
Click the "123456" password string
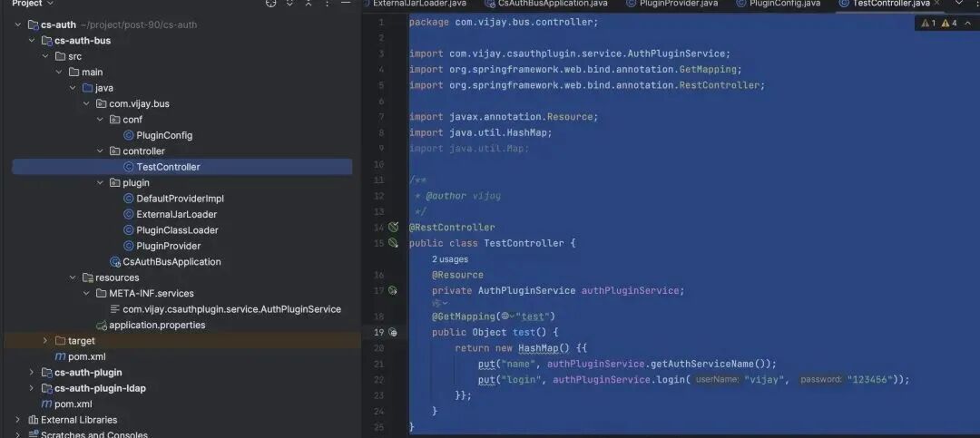click(x=870, y=380)
